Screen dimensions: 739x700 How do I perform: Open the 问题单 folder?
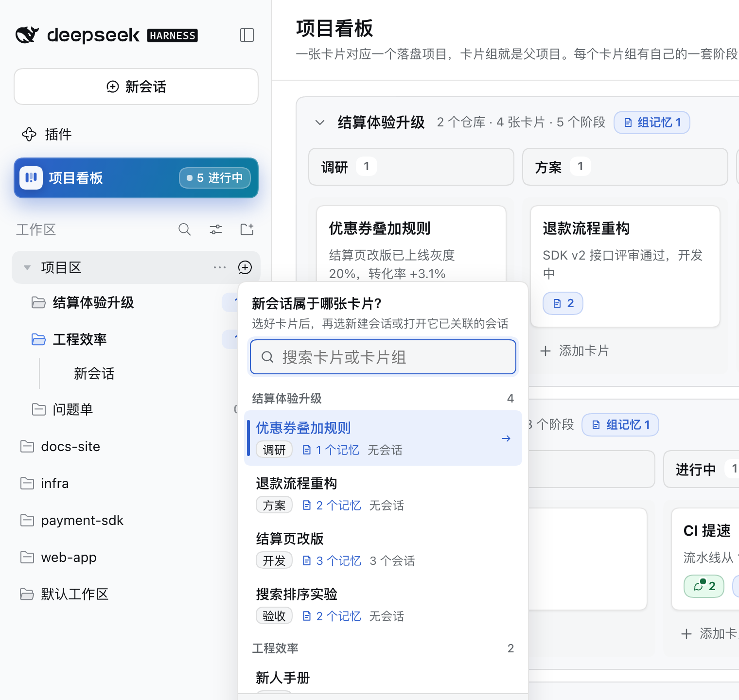pos(62,409)
